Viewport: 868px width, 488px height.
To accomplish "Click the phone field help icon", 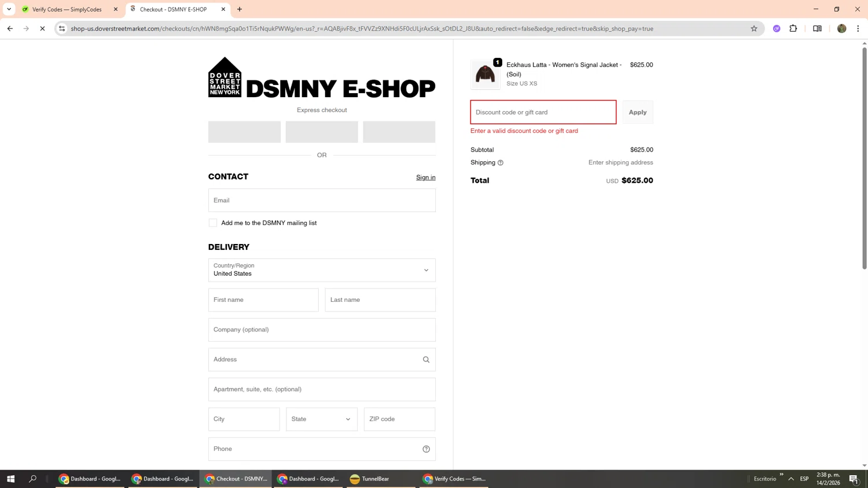I will [426, 449].
